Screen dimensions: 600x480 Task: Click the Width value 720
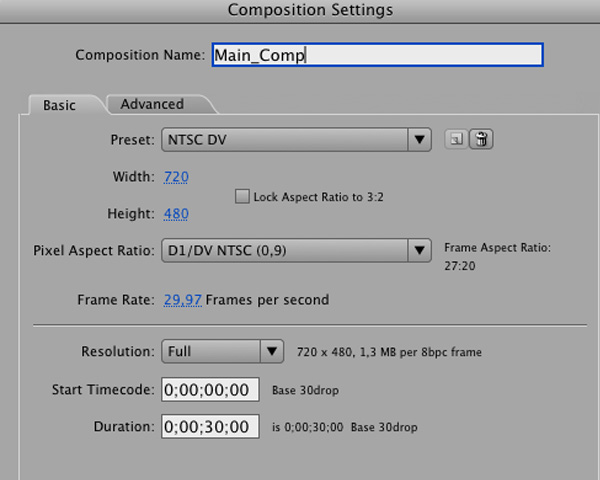click(176, 177)
